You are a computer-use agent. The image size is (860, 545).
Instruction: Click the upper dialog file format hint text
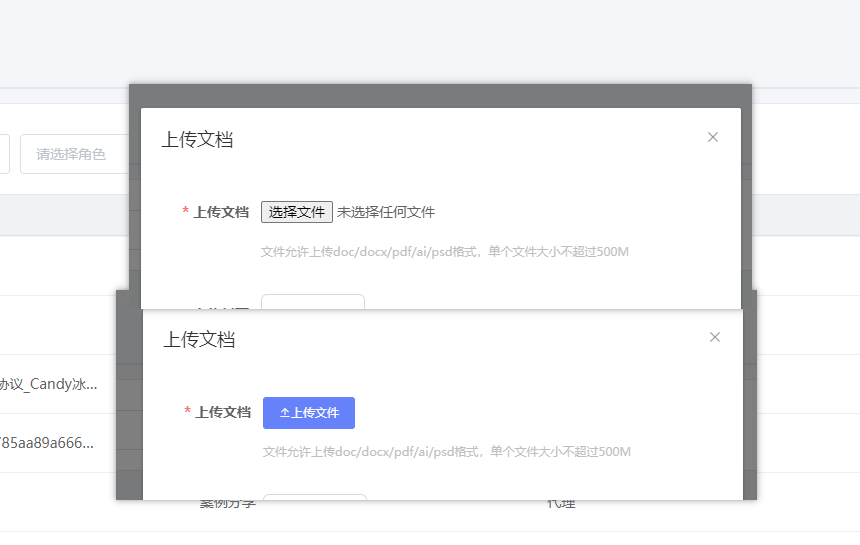[445, 252]
